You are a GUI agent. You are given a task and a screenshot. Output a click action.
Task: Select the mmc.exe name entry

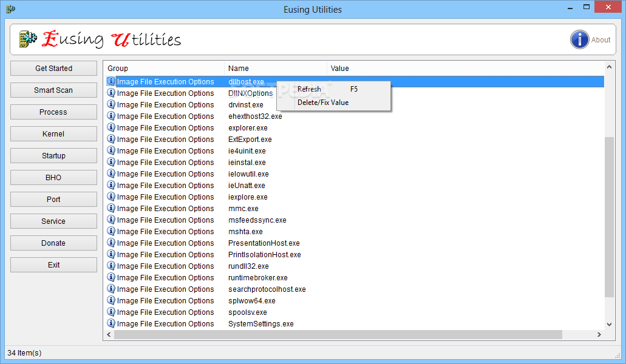point(243,209)
